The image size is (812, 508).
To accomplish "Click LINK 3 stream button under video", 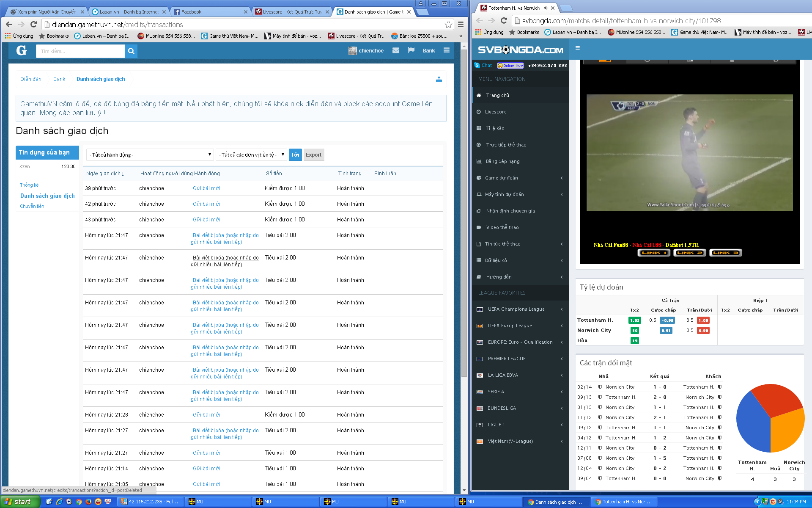I will 726,253.
